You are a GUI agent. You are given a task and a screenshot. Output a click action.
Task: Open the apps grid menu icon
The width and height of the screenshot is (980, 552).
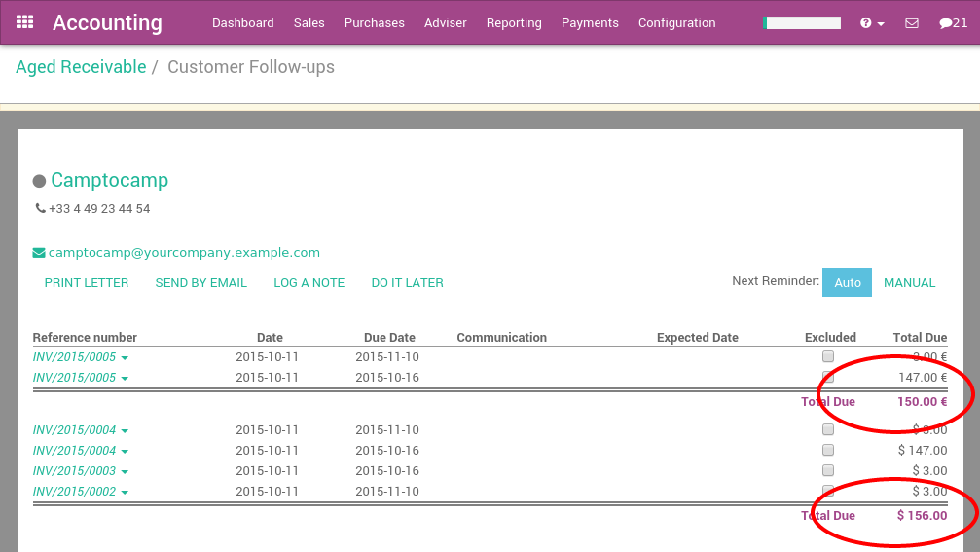(x=25, y=22)
